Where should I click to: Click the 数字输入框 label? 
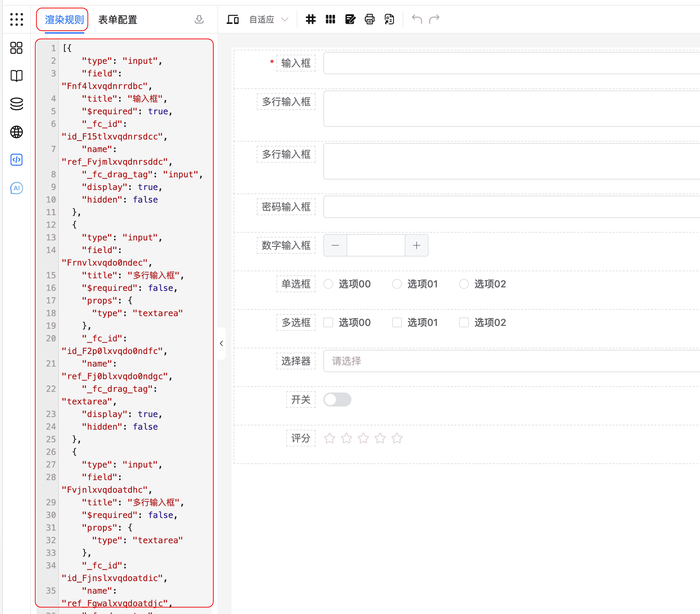click(286, 245)
